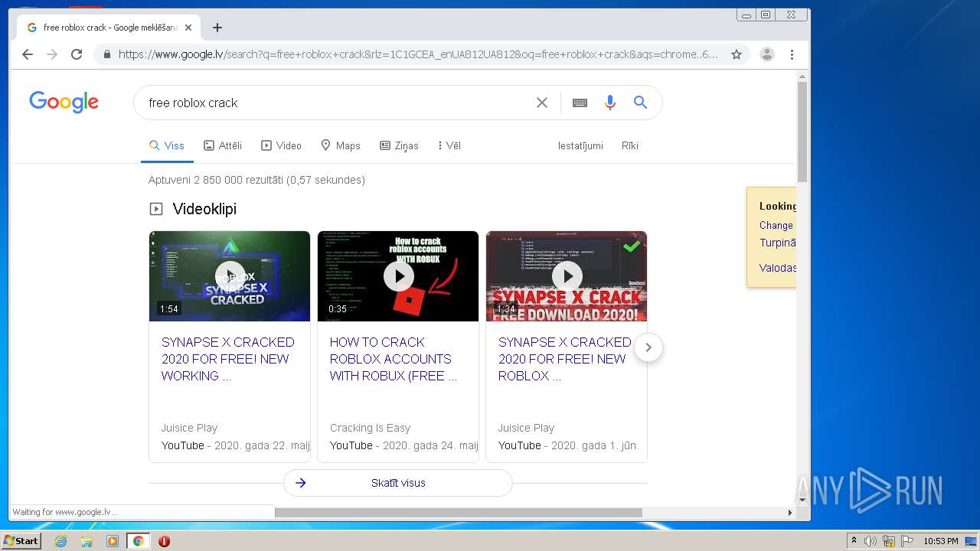
Task: Show hidden tray icons arrow
Action: point(854,541)
